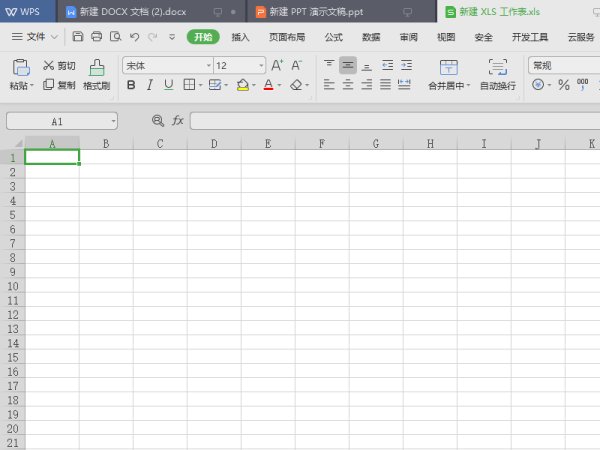Click the Save icon in quick toolbar
This screenshot has width=600, height=450.
tap(78, 37)
